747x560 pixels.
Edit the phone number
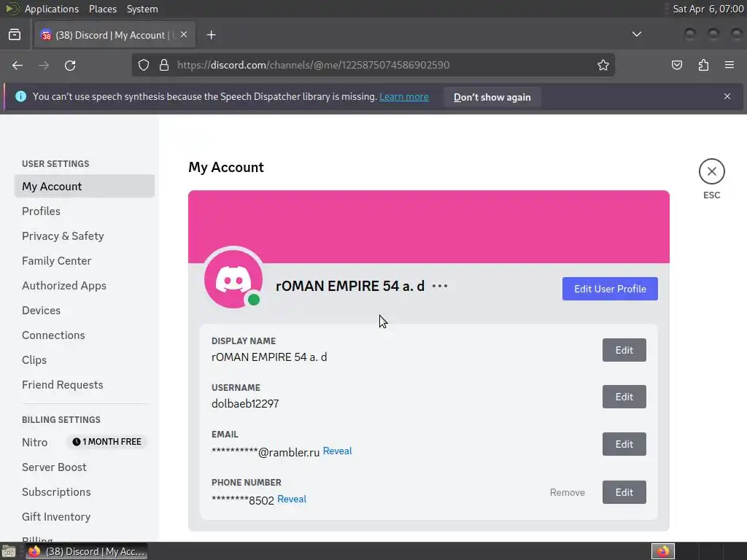624,492
